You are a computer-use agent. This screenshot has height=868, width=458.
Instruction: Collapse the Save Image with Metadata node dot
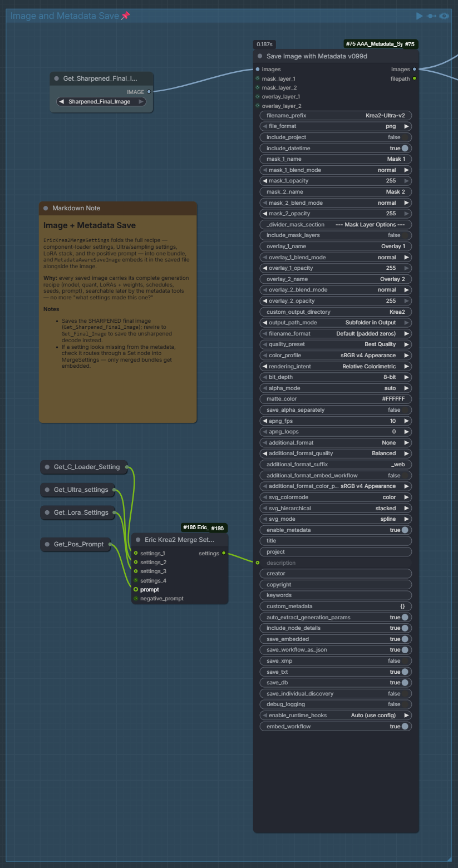coord(260,56)
